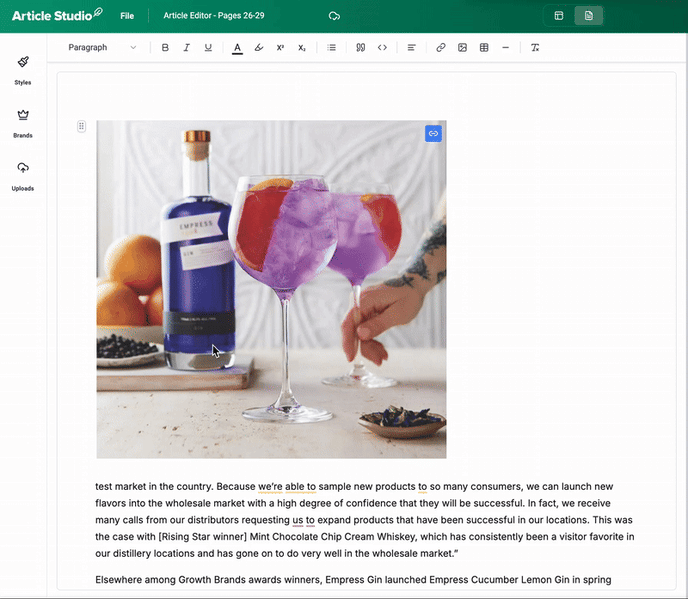The height and width of the screenshot is (599, 688).
Task: Insert an image from the toolbar
Action: pos(462,48)
